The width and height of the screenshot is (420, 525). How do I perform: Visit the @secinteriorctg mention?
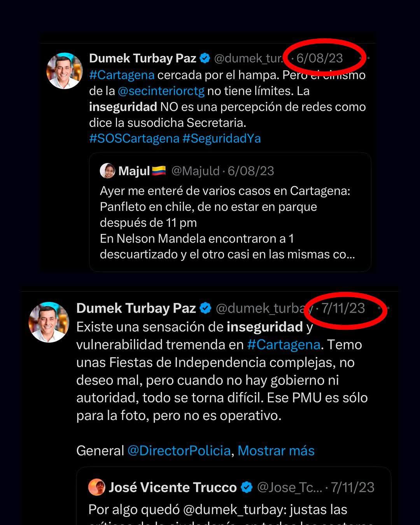(x=161, y=91)
